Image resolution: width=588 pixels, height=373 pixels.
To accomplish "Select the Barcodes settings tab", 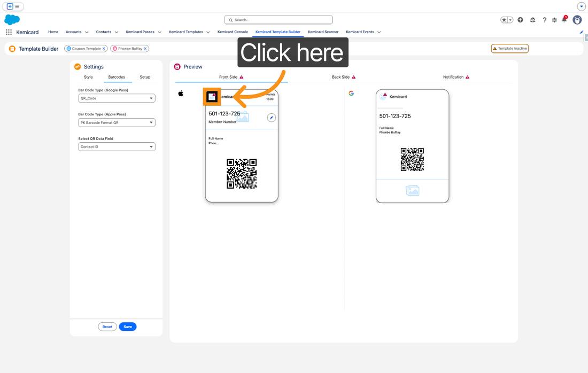I will [x=117, y=77].
